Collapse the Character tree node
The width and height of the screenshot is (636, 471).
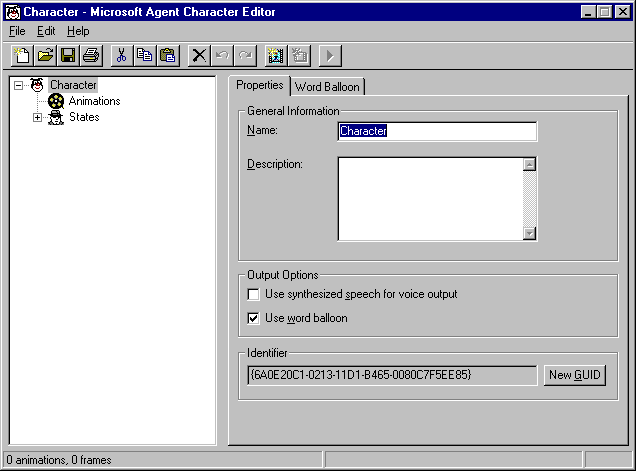point(18,85)
